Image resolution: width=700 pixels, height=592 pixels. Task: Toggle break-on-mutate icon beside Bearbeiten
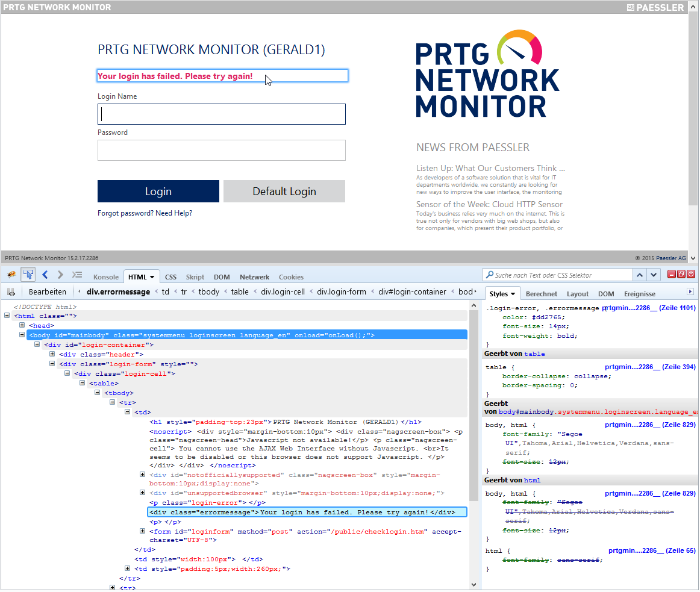(x=11, y=292)
